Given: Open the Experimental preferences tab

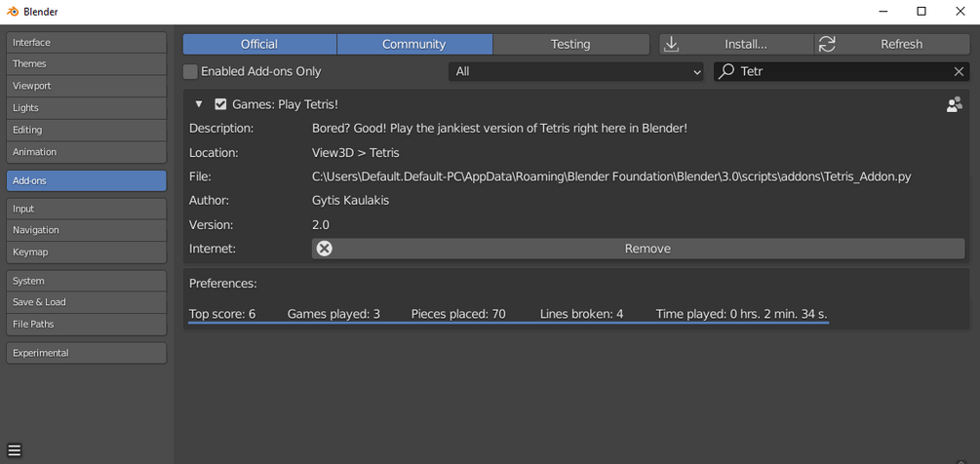Looking at the screenshot, I should point(86,353).
